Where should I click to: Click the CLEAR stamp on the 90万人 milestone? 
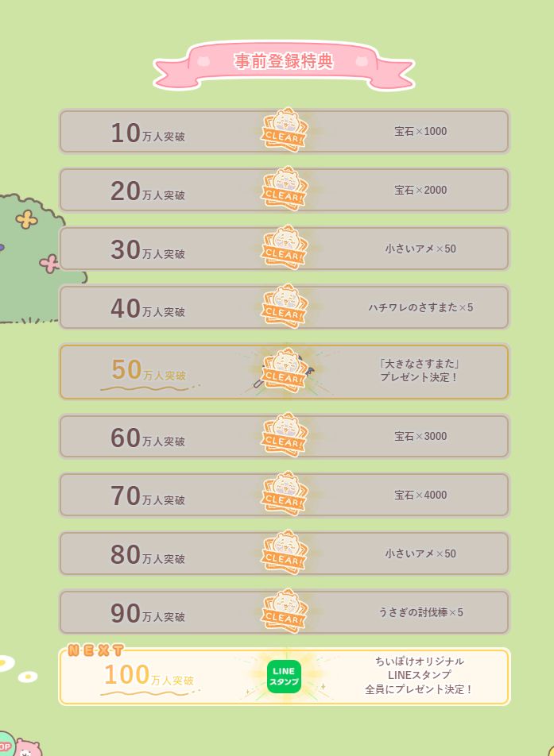click(x=284, y=611)
